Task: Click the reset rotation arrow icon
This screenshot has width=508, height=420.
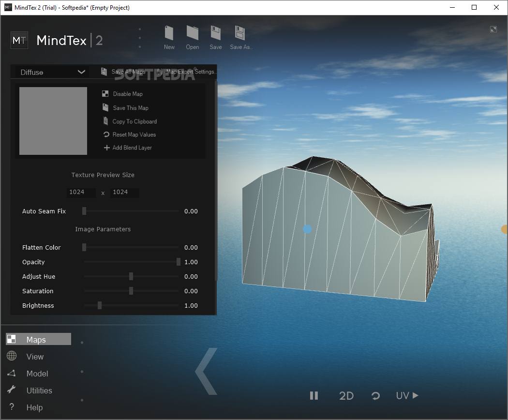Action: [375, 396]
